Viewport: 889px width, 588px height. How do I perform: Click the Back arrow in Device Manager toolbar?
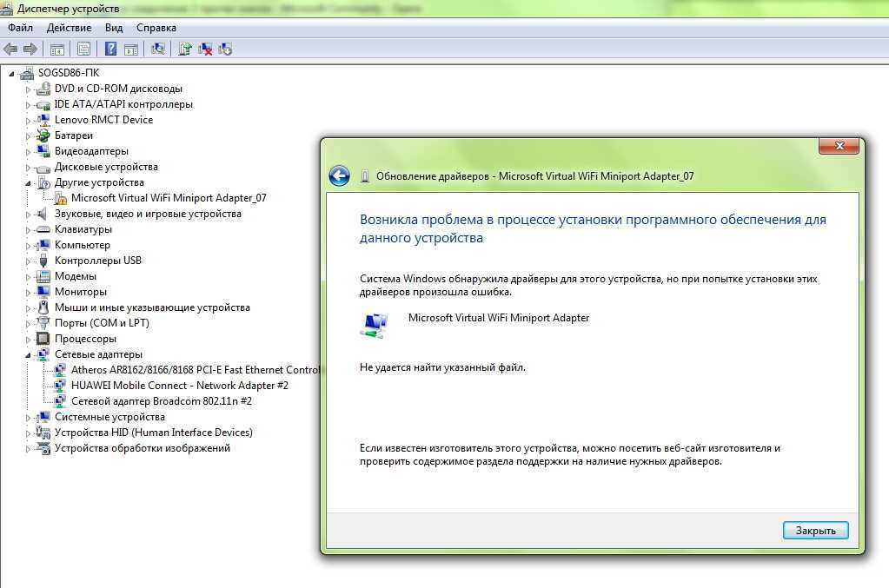tap(10, 50)
